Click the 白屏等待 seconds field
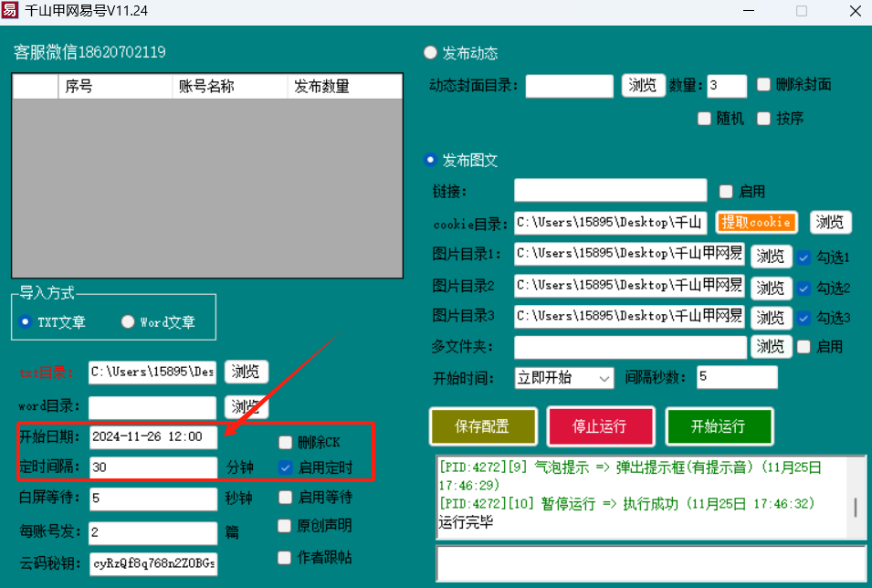 point(152,499)
